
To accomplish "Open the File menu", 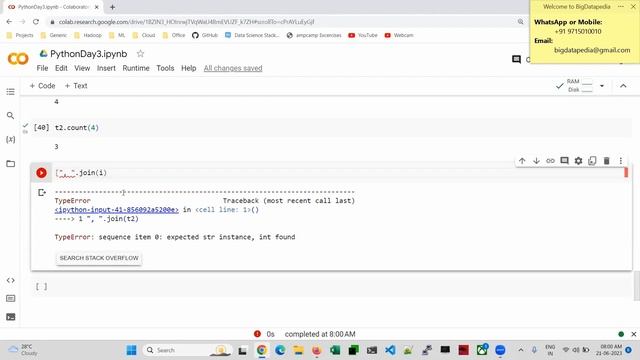I will pyautogui.click(x=42, y=68).
